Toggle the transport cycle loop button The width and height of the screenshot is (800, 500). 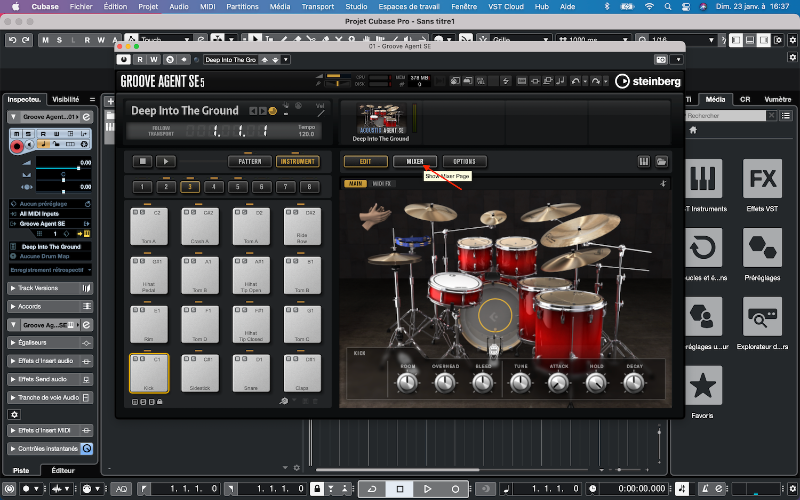372,489
